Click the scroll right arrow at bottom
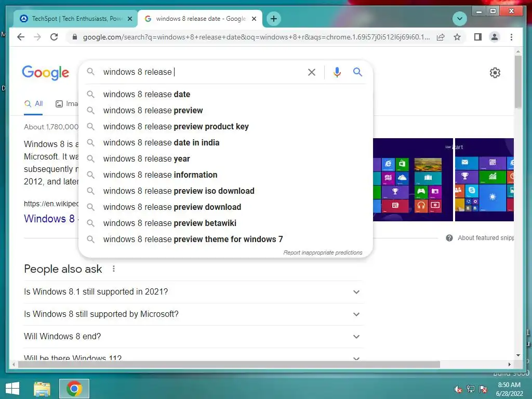 (509, 364)
